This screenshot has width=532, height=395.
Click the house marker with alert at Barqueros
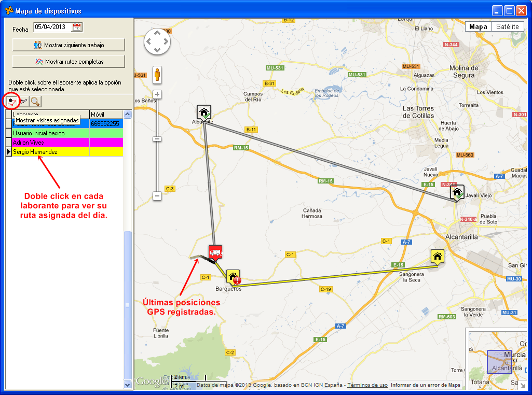[234, 277]
